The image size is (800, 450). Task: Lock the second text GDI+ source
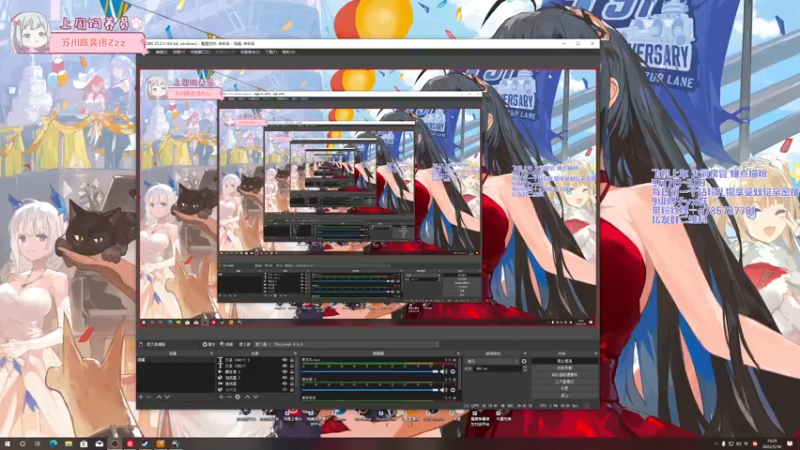(292, 366)
